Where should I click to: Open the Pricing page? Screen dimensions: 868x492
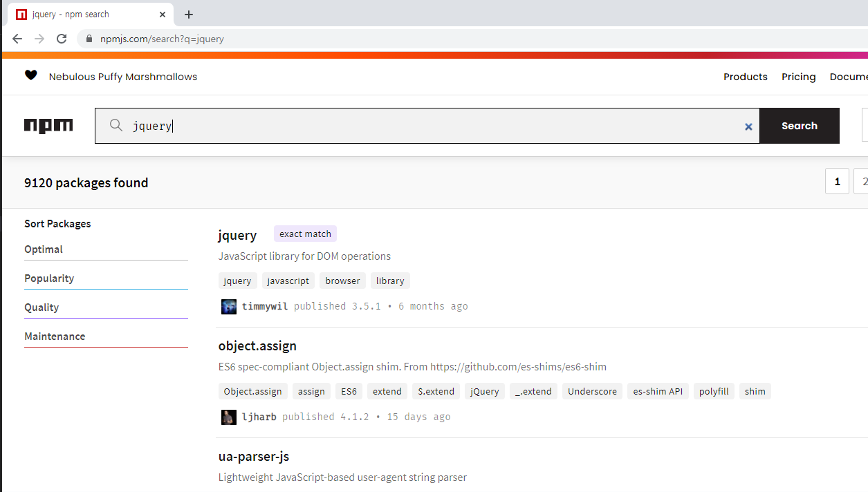799,77
